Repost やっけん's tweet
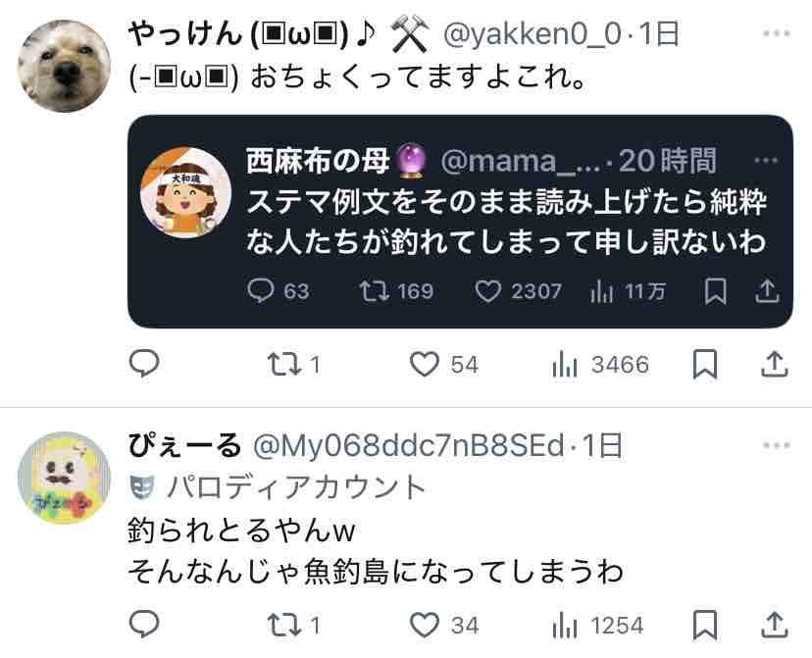 tap(293, 364)
